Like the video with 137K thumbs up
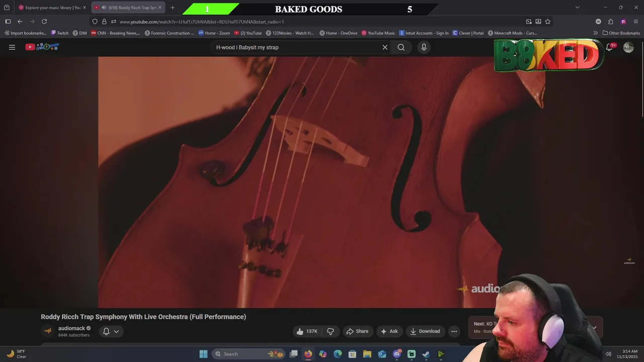 307,331
